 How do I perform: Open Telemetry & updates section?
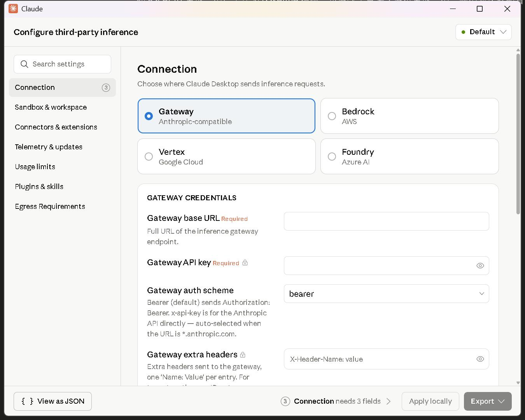[x=62, y=147]
